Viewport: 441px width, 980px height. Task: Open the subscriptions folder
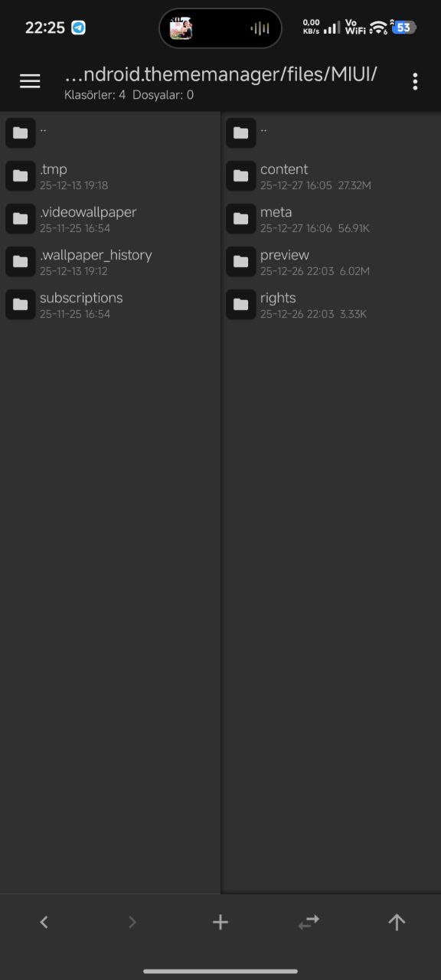(110, 304)
